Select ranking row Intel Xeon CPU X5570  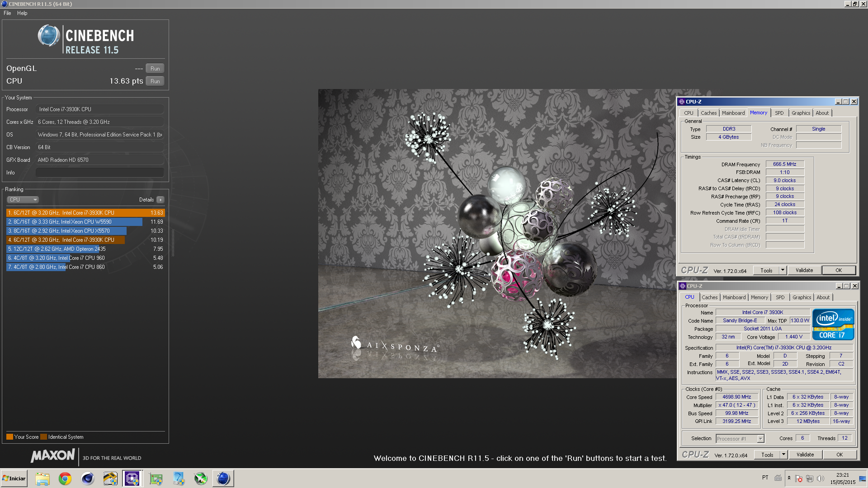pos(85,231)
